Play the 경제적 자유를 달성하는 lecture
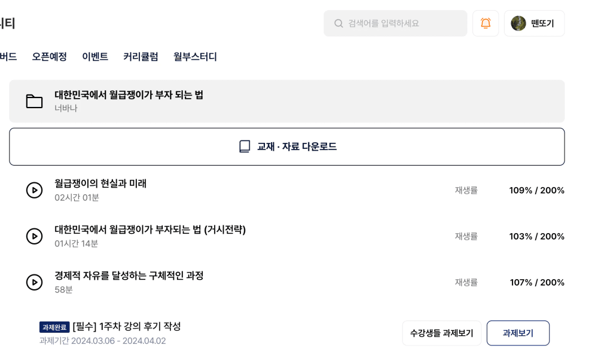Viewport: 598px width, 364px height. 34,283
